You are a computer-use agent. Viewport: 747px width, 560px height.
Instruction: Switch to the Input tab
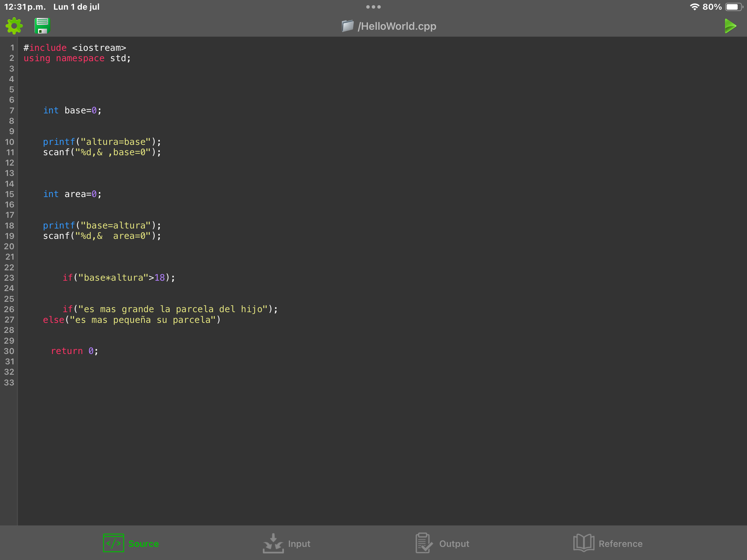[299, 544]
